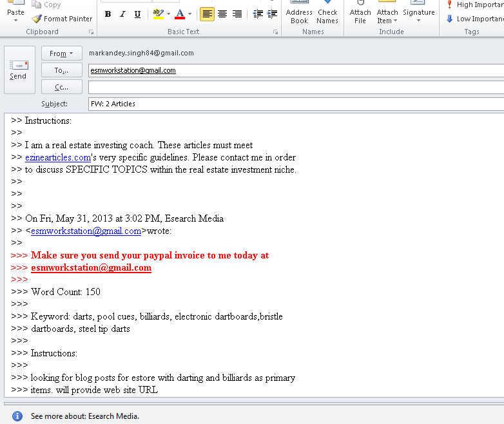Click the Cc... button
The width and height of the screenshot is (504, 424).
click(61, 87)
